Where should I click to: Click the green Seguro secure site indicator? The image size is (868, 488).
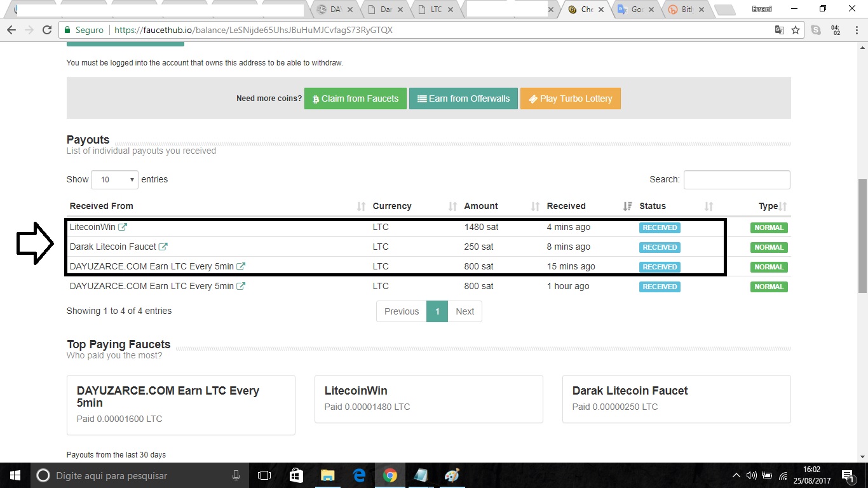click(83, 30)
